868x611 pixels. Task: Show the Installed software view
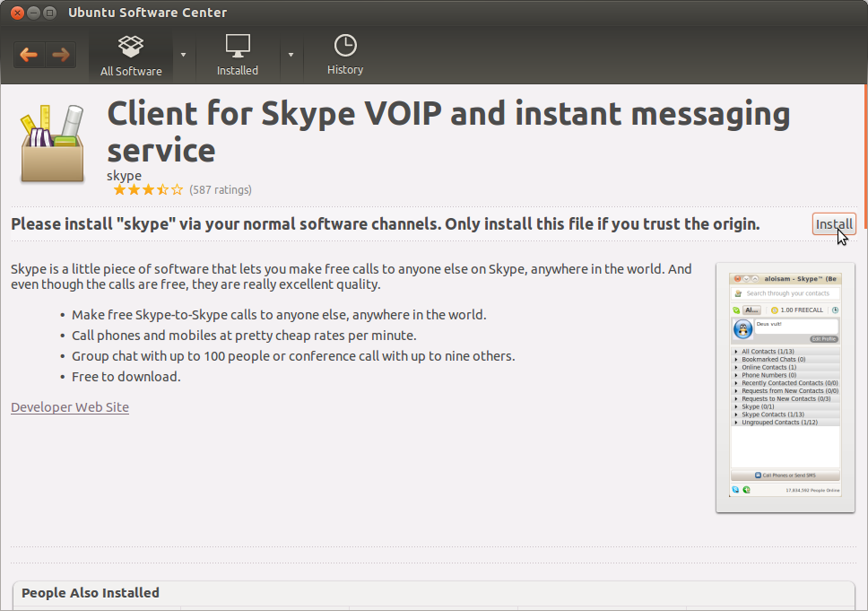click(x=238, y=56)
